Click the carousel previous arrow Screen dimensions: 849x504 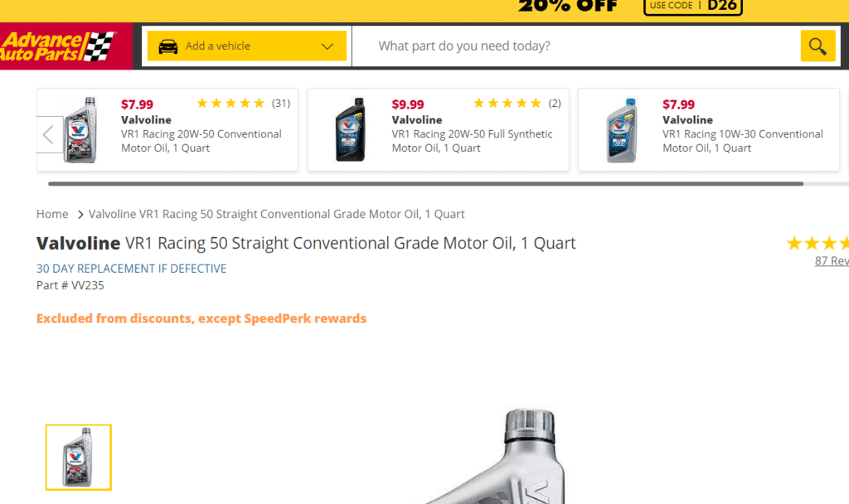[49, 134]
